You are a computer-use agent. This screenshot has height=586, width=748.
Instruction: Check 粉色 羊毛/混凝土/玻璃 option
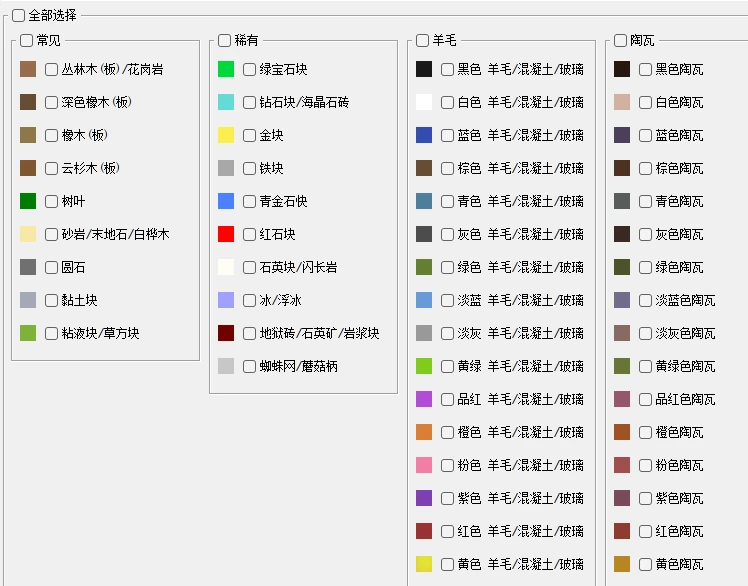447,465
